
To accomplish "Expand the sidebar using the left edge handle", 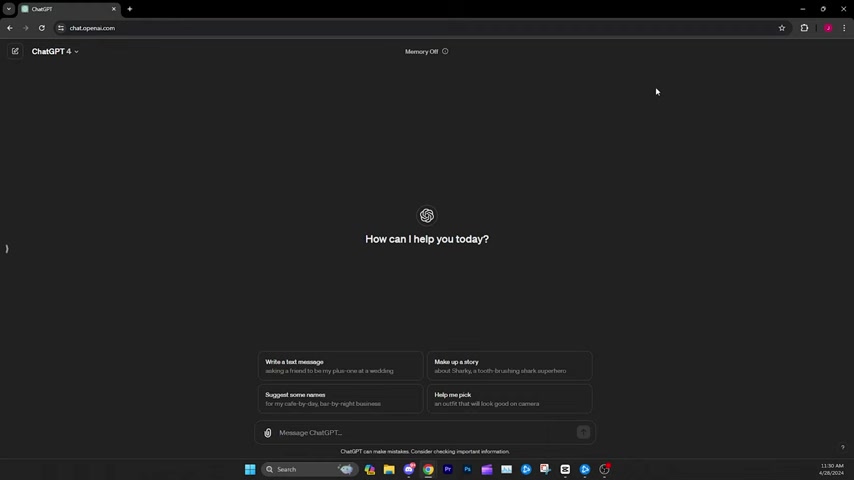I will [7, 248].
